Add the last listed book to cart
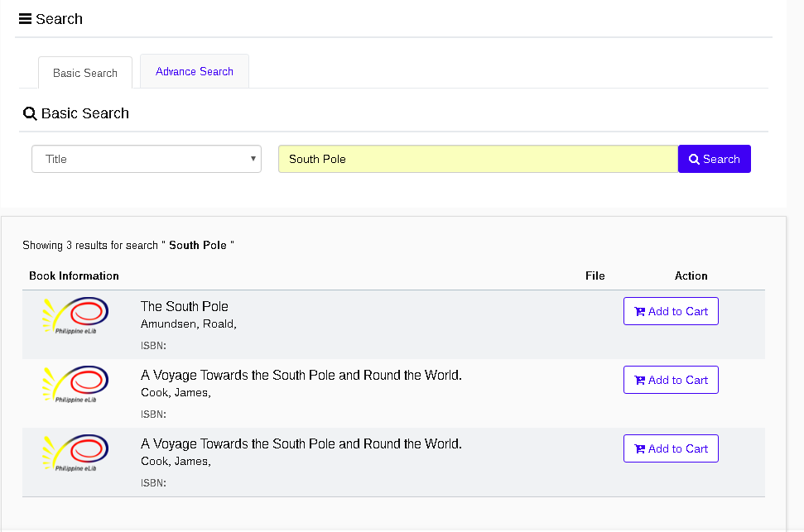Screen dimensions: 804x532 pos(671,448)
